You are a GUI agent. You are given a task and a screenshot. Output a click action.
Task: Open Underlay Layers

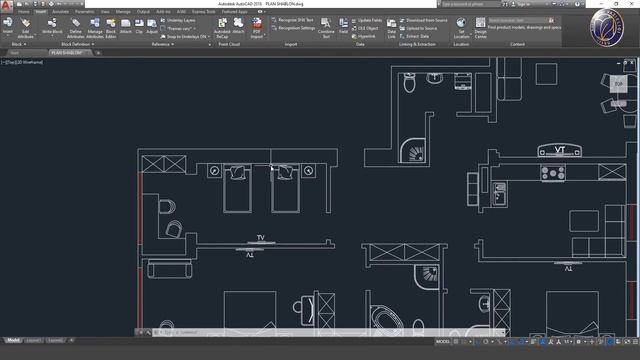pos(178,20)
